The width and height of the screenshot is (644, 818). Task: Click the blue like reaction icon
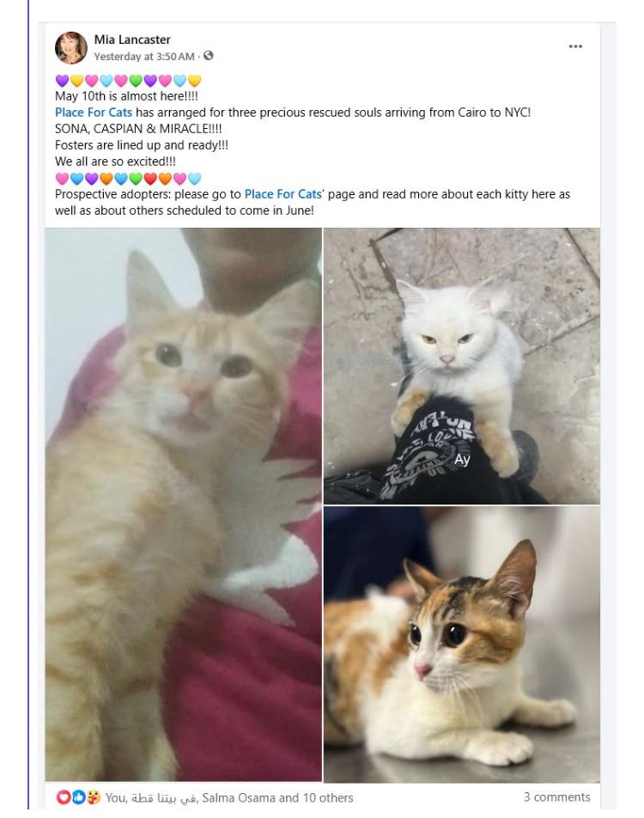pyautogui.click(x=78, y=797)
